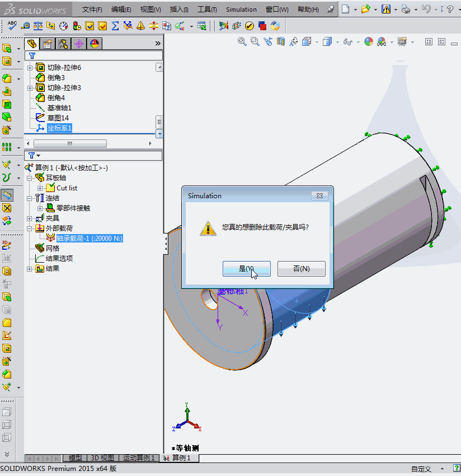
Task: Collapse the 连结 connections node
Action: [30, 199]
